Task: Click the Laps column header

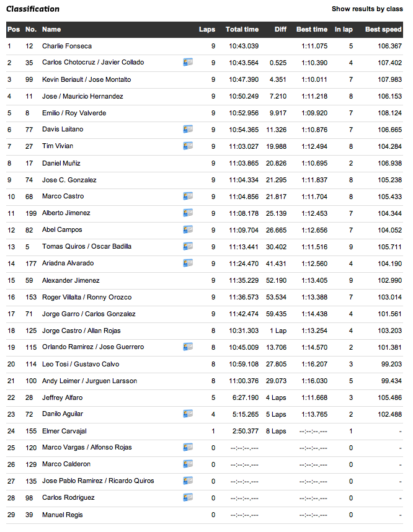Action: pos(207,30)
